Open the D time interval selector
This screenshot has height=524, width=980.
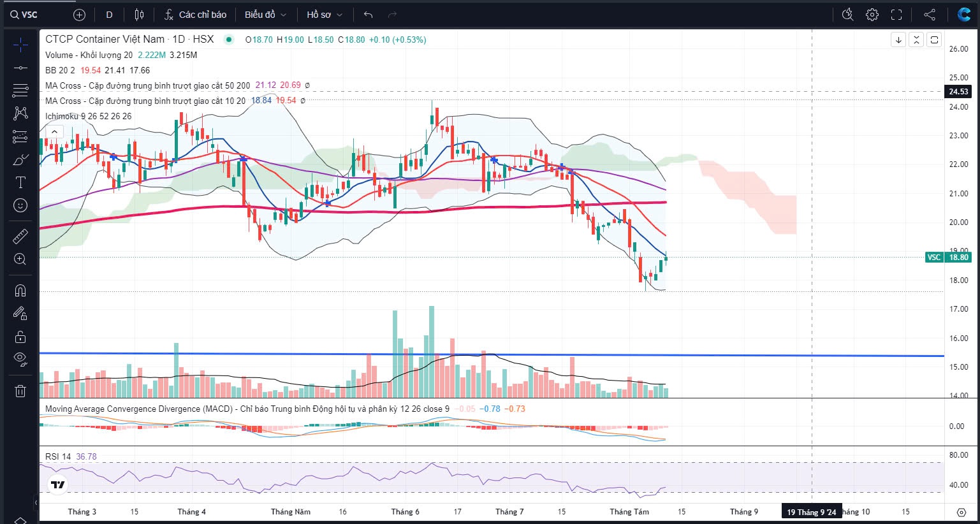[110, 15]
